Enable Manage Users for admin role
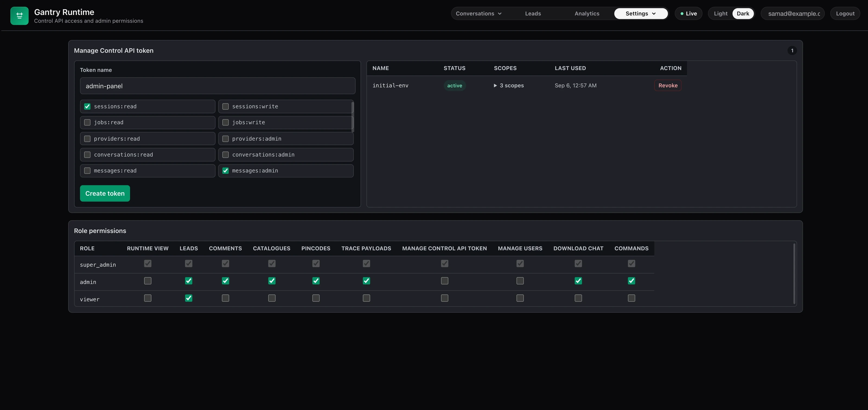Screen dimensions: 868x410 tap(520, 281)
